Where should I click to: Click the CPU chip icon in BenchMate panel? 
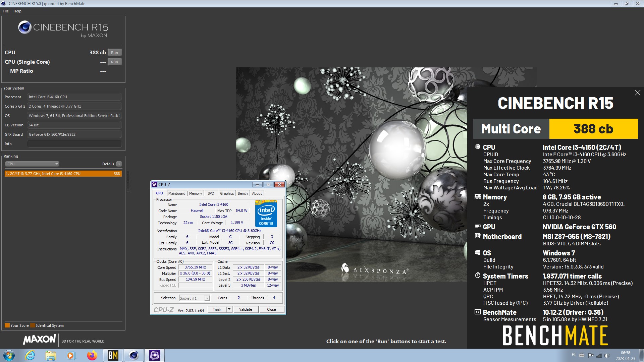click(478, 147)
